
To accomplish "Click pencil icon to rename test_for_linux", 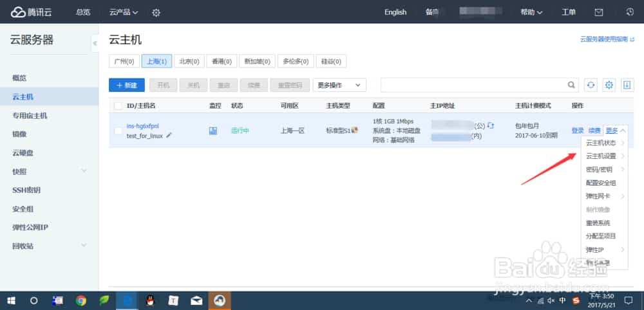I will (169, 136).
